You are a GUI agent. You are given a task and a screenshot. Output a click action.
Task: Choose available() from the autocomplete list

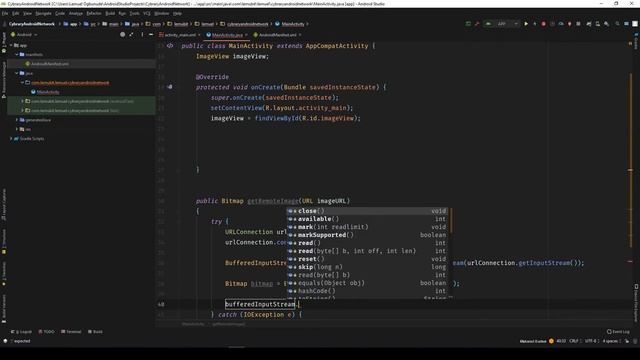click(367, 219)
